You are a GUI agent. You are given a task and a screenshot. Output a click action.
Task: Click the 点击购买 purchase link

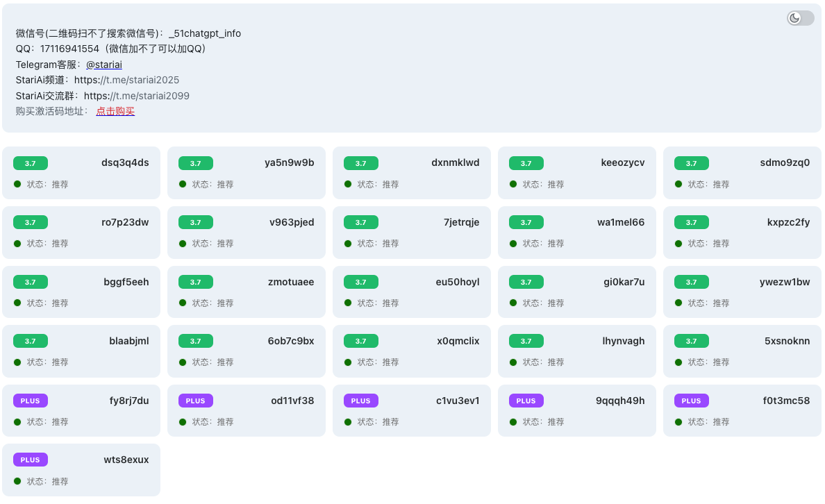115,111
